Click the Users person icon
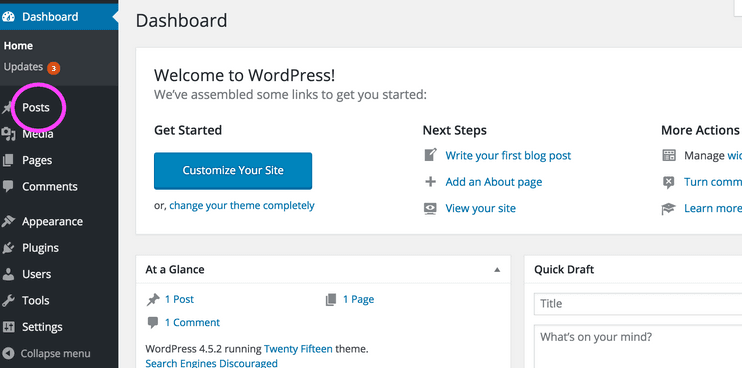Image resolution: width=742 pixels, height=368 pixels. [8, 274]
